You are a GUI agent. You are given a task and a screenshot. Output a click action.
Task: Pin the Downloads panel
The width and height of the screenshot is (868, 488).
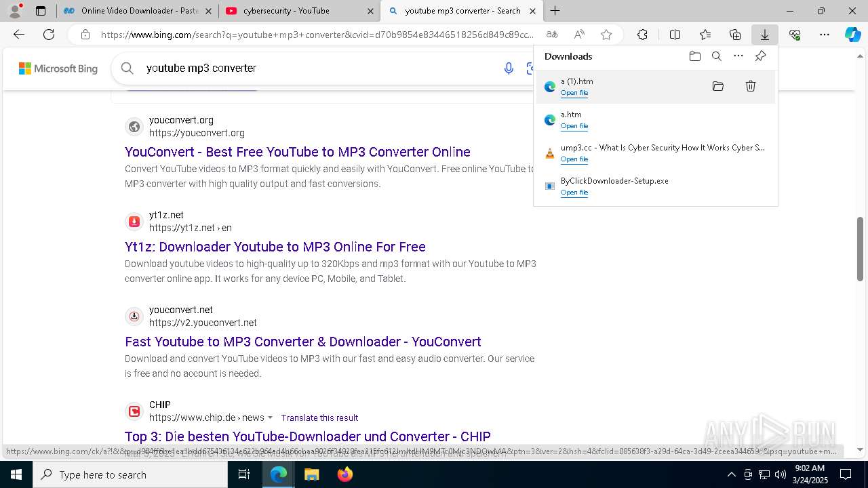coord(760,56)
